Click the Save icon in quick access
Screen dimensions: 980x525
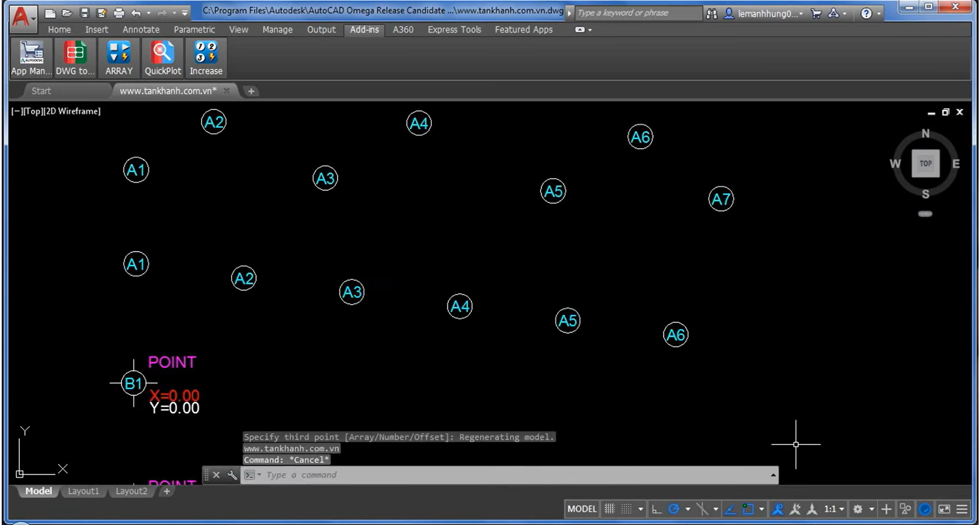pos(84,13)
